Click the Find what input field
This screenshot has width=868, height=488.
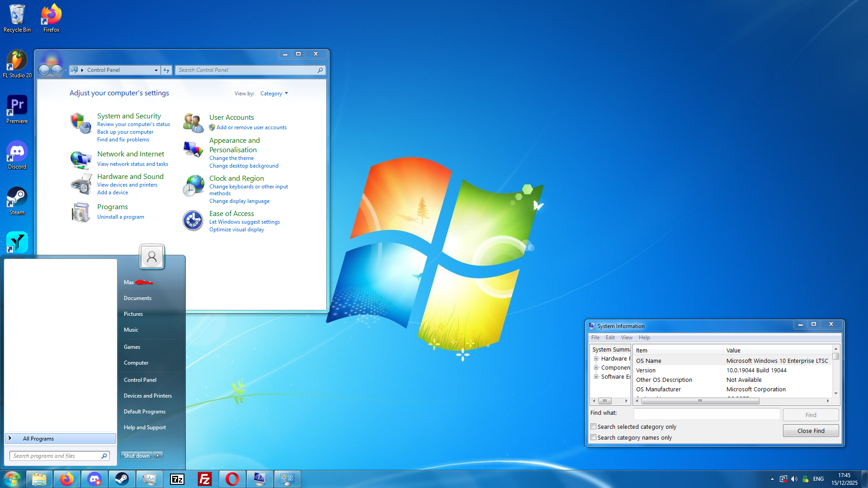pos(707,413)
